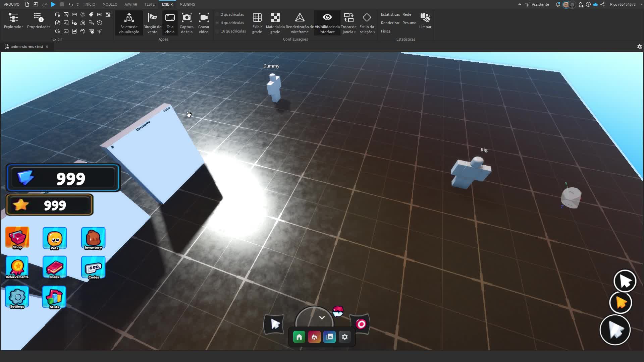Collapse the ribbon with the up chevron
Screen dimensions: 644x362
(520, 4)
